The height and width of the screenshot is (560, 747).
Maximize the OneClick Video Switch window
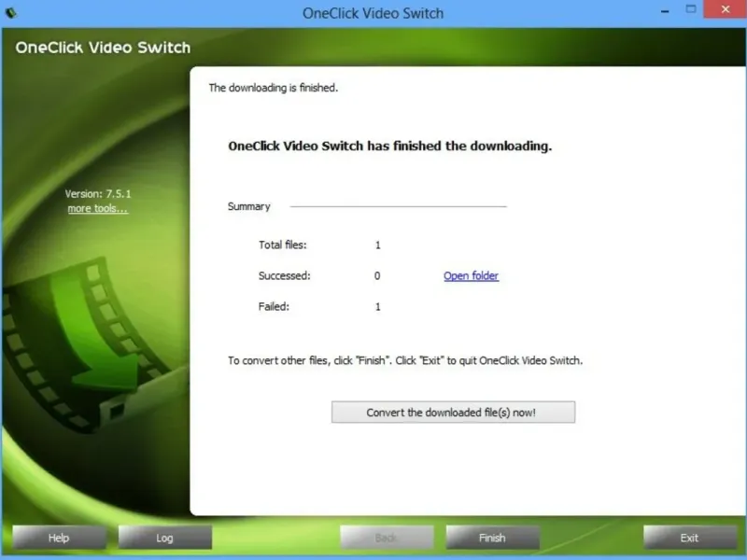click(x=691, y=9)
